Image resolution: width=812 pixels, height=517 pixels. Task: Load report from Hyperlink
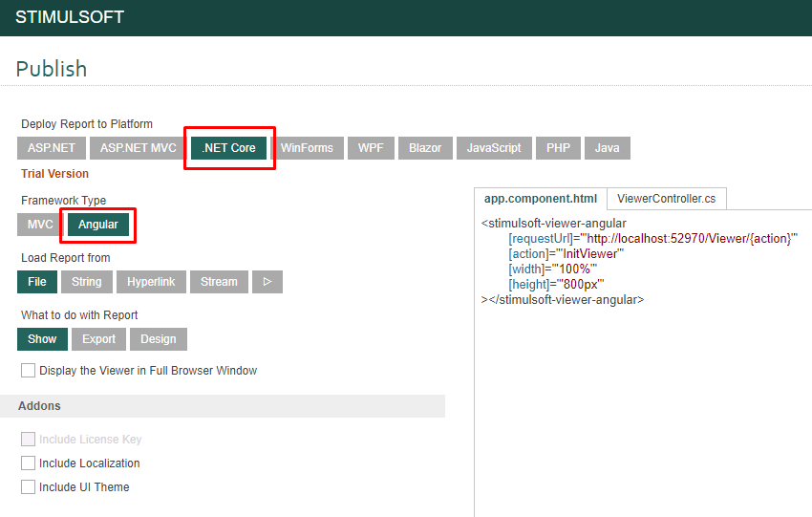pos(151,282)
